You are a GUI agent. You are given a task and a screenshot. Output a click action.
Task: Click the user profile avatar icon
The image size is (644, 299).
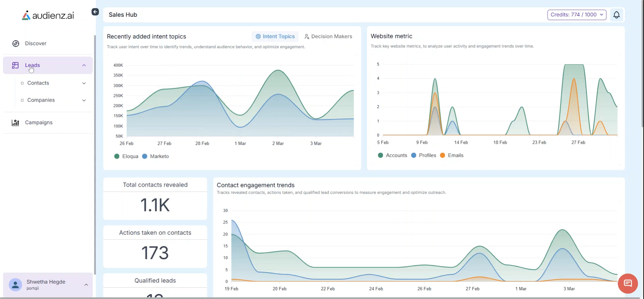click(x=15, y=285)
